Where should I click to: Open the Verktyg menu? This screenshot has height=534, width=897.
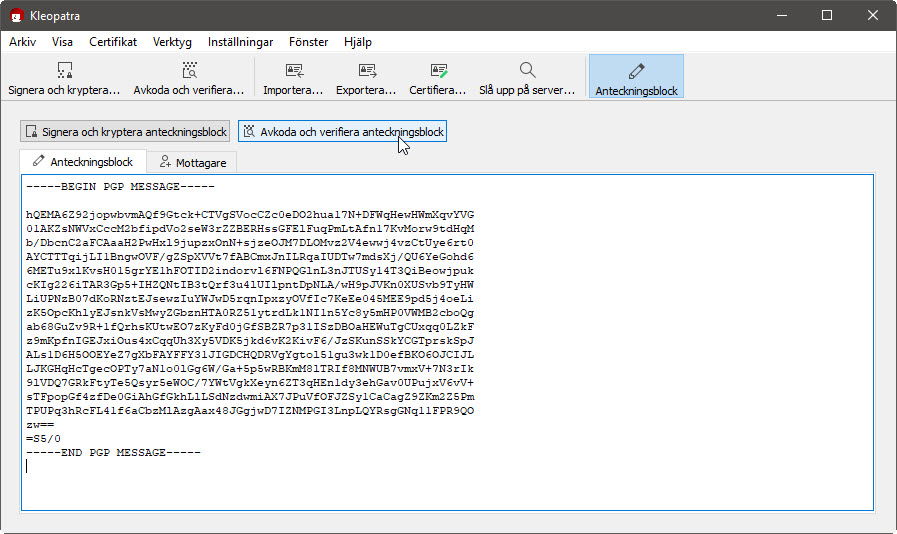point(172,42)
